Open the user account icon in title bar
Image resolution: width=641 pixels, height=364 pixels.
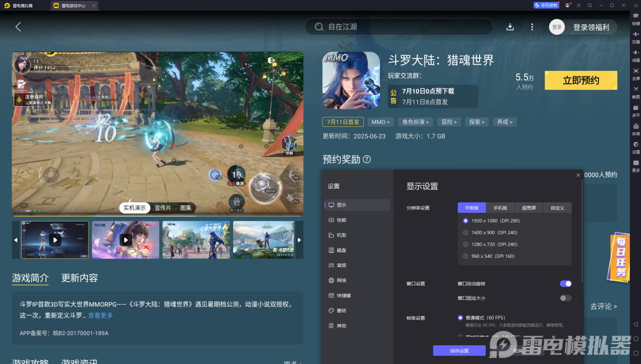[x=568, y=5]
